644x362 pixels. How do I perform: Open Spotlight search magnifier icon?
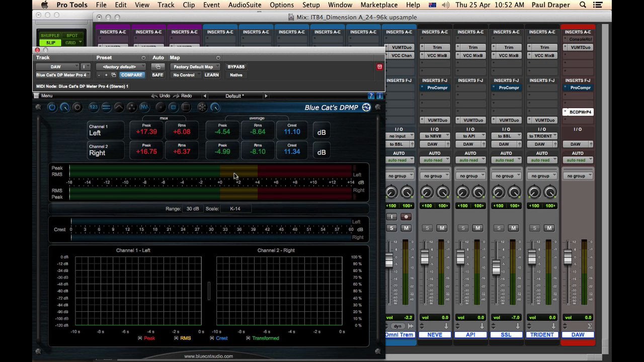pyautogui.click(x=583, y=5)
